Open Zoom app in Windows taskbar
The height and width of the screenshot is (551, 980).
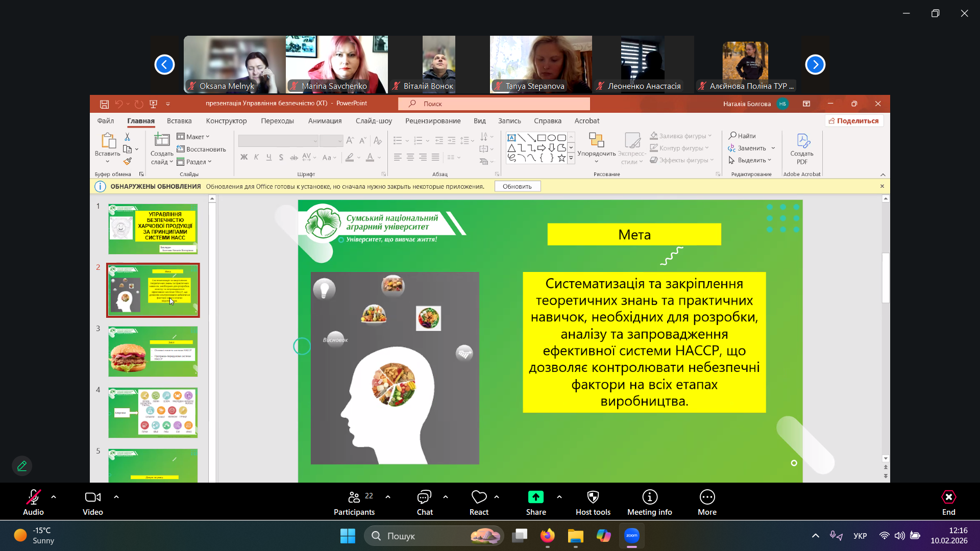coord(631,536)
